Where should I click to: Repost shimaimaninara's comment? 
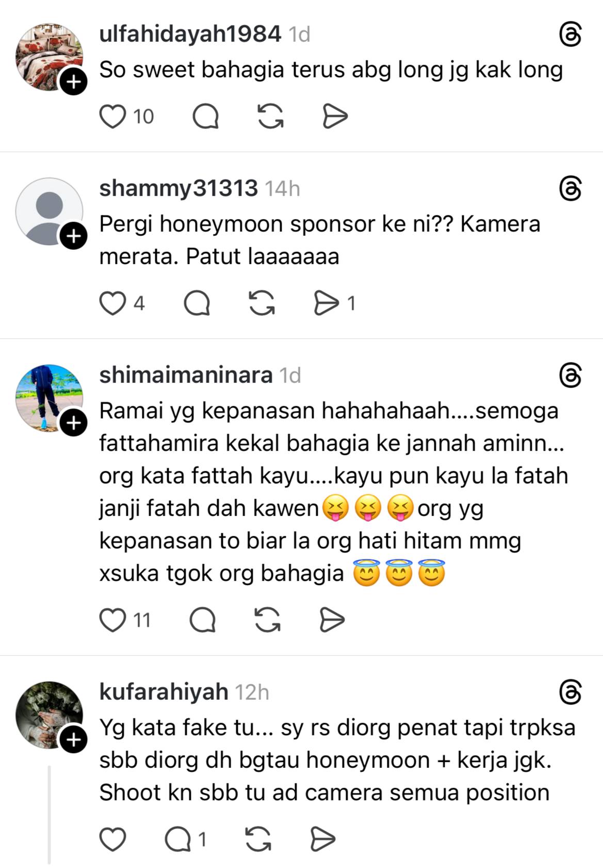[x=268, y=620]
